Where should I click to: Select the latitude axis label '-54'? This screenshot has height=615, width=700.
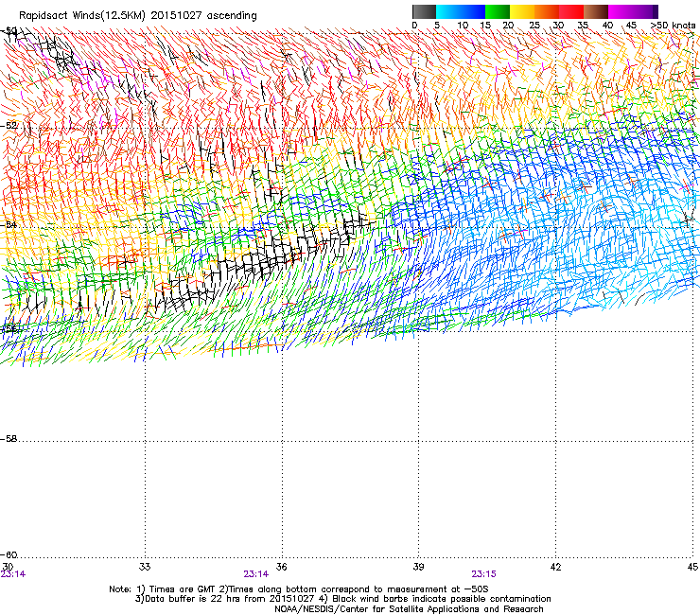(9, 224)
